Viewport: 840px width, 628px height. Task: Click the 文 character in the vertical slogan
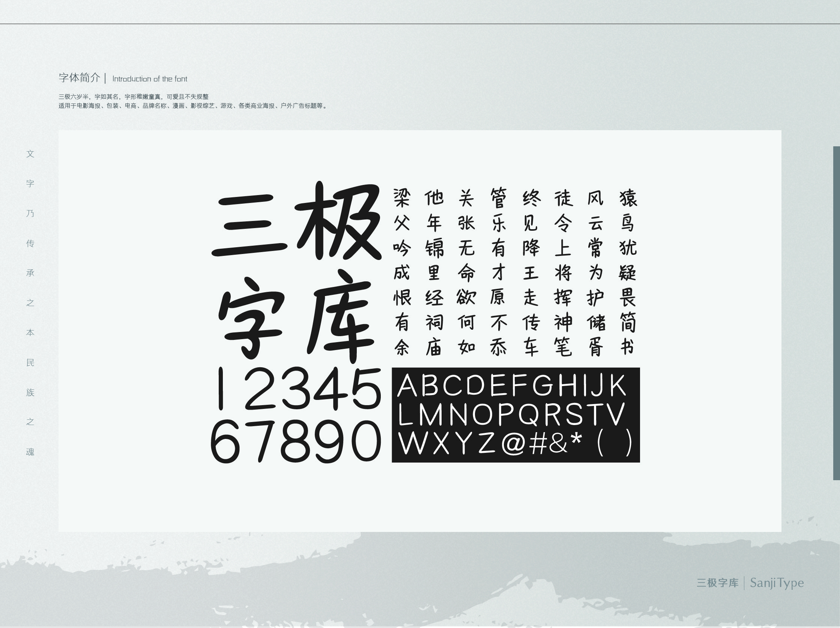click(30, 154)
